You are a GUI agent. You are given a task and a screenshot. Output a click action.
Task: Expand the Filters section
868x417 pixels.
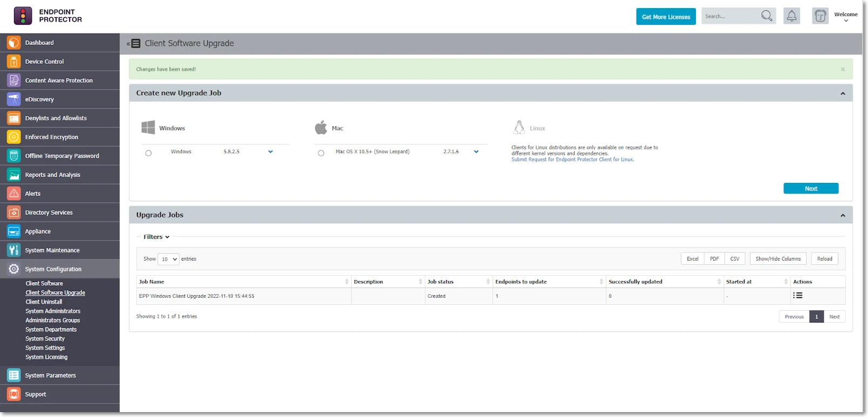pyautogui.click(x=156, y=237)
